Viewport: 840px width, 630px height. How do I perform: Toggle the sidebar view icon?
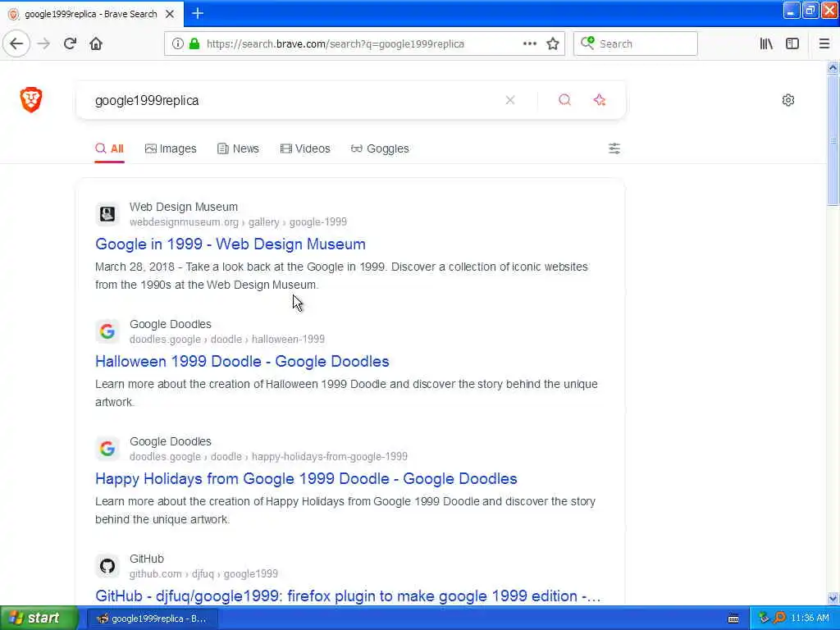(x=792, y=44)
